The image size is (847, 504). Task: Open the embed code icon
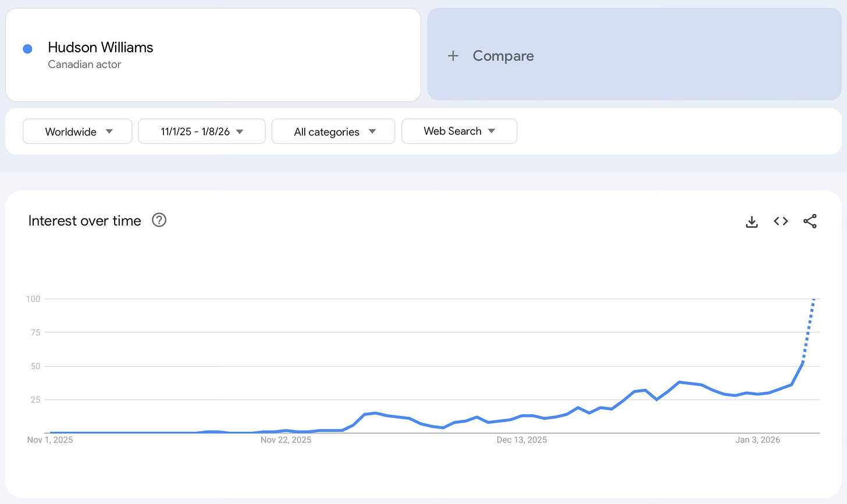click(781, 221)
